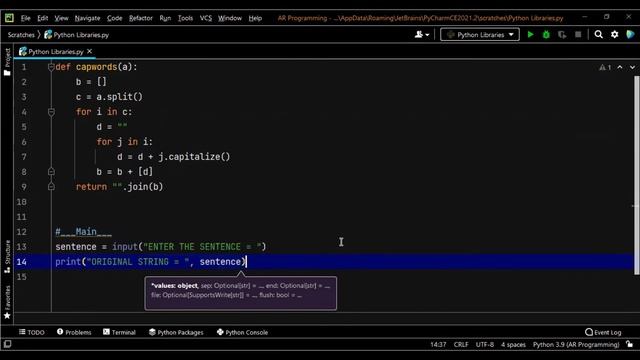
Task: Run the Python Libraries script
Action: [x=530, y=35]
